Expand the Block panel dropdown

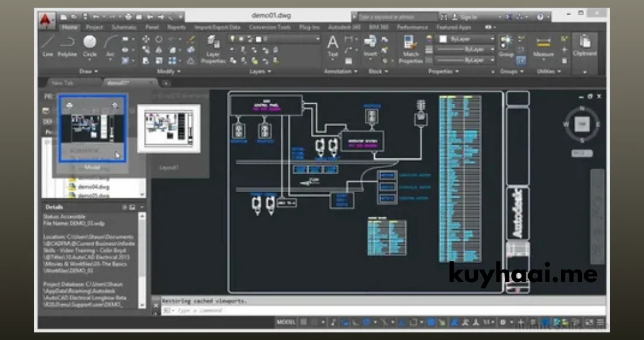pyautogui.click(x=378, y=72)
